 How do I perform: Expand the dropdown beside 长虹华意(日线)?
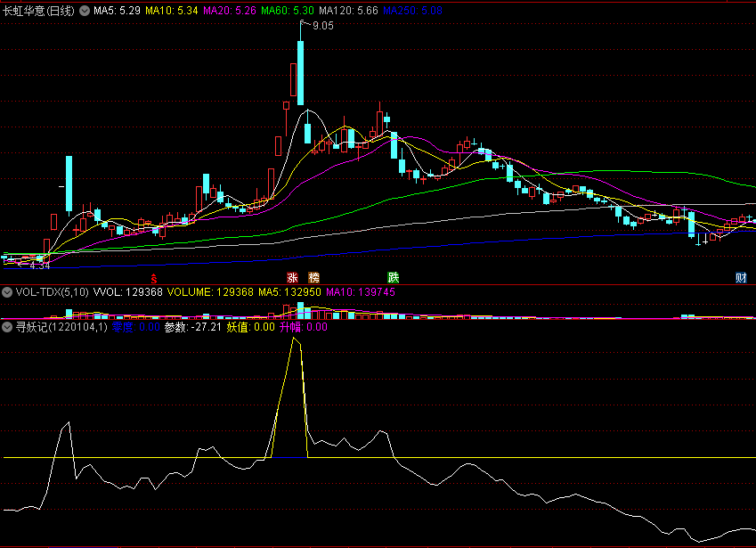pos(85,11)
